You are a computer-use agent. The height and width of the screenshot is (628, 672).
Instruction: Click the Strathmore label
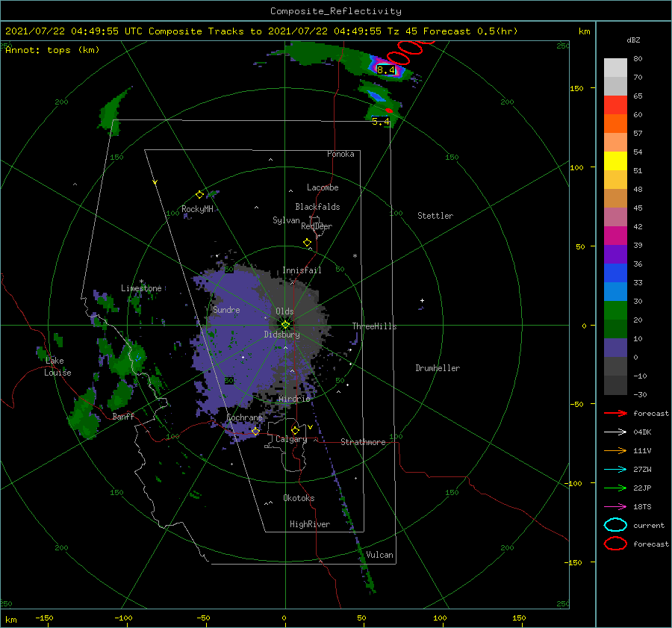pyautogui.click(x=363, y=442)
